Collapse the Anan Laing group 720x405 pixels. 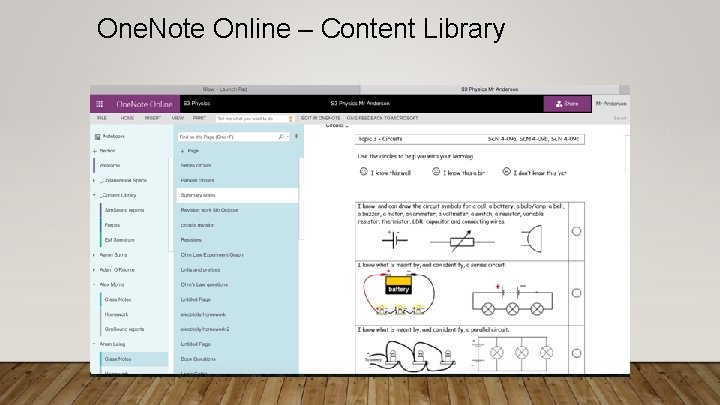pyautogui.click(x=94, y=344)
